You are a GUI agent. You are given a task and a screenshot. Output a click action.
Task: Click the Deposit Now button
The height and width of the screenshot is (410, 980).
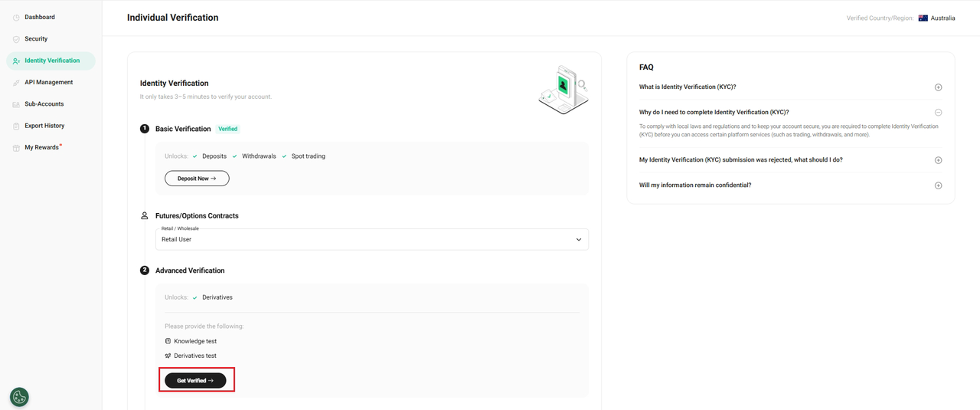(197, 179)
